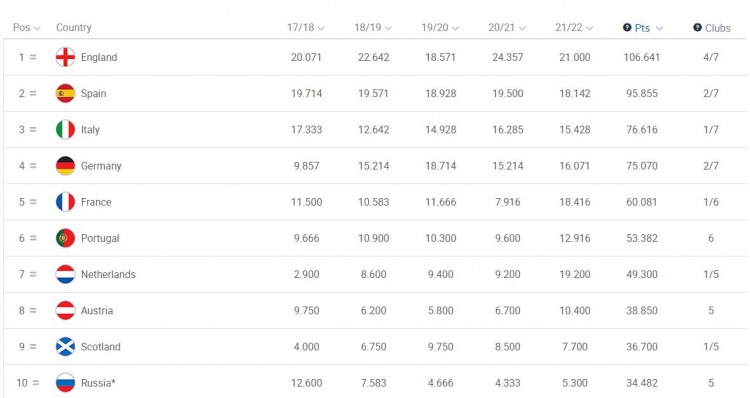Sort by the 18/19 season column

[x=373, y=28]
